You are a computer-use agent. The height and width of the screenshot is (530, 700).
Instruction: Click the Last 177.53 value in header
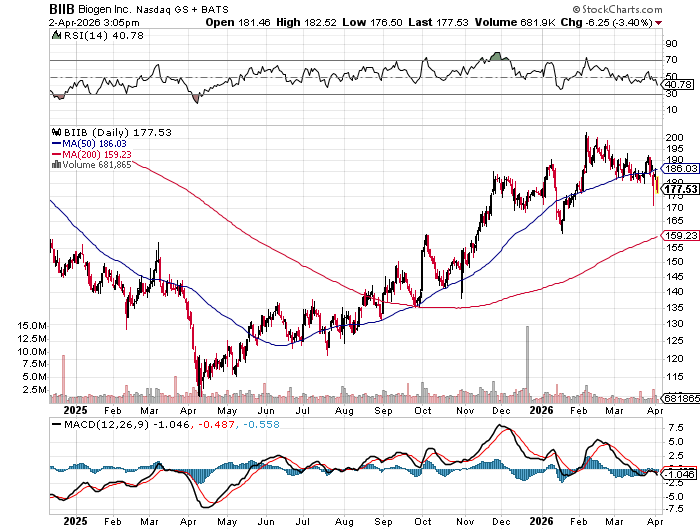(438, 22)
